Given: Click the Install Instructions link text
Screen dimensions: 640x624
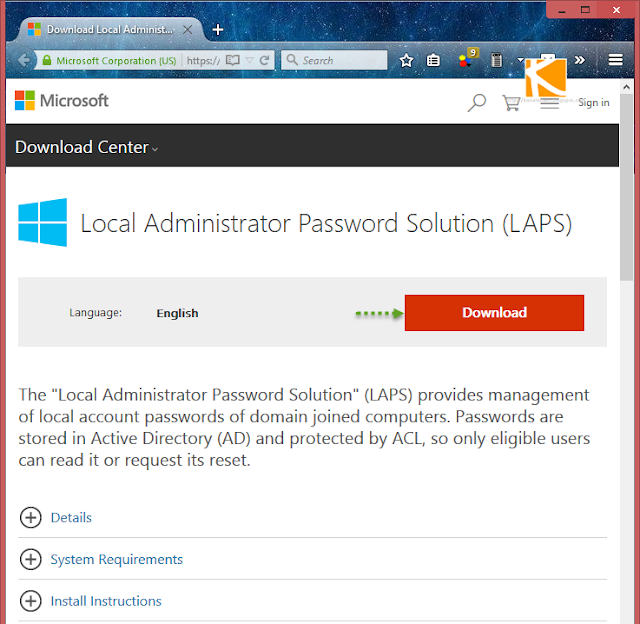Looking at the screenshot, I should 106,601.
